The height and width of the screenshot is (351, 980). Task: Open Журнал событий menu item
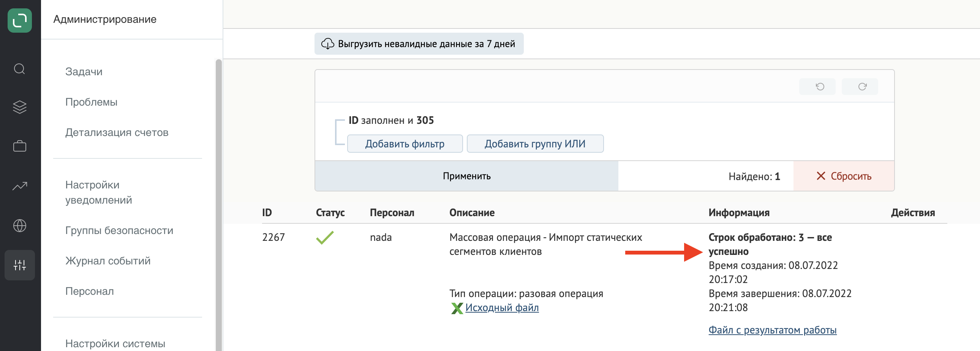108,261
